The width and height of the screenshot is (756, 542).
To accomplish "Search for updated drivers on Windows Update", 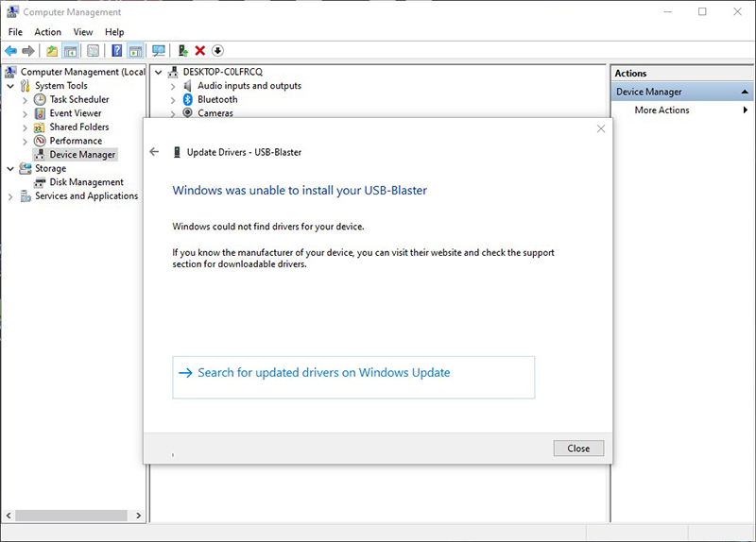I will click(x=323, y=373).
